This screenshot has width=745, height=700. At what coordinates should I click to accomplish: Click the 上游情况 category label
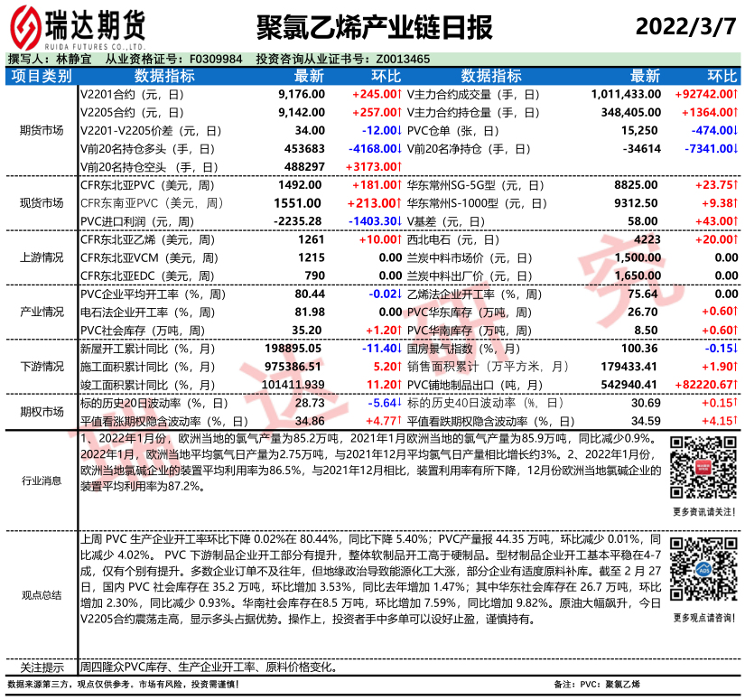click(x=41, y=257)
